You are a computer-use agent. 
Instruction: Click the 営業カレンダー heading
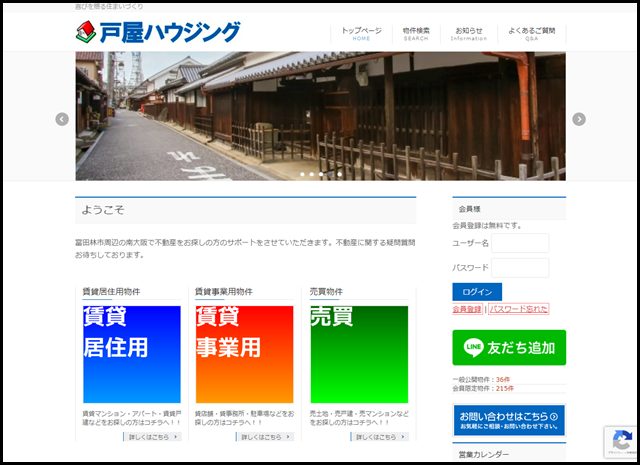coord(484,454)
